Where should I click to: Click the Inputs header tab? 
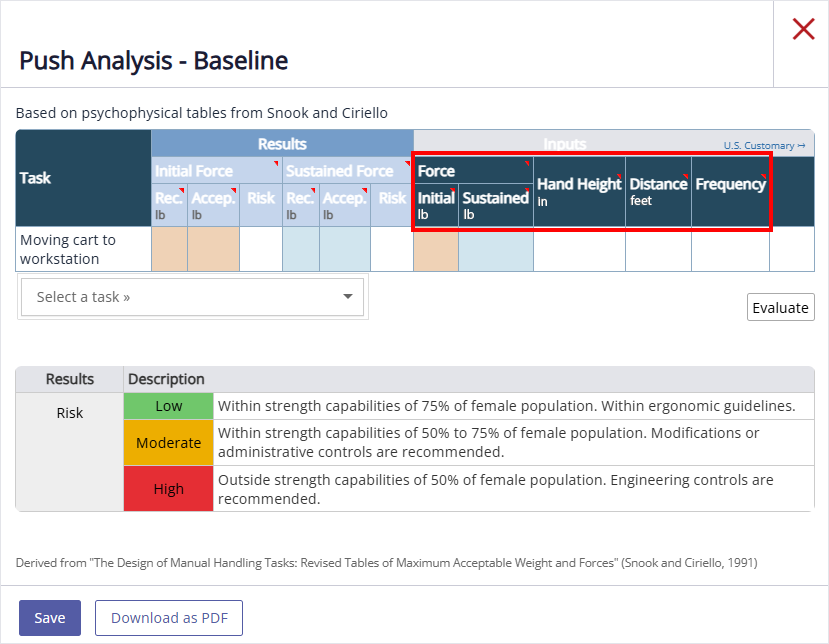[564, 144]
